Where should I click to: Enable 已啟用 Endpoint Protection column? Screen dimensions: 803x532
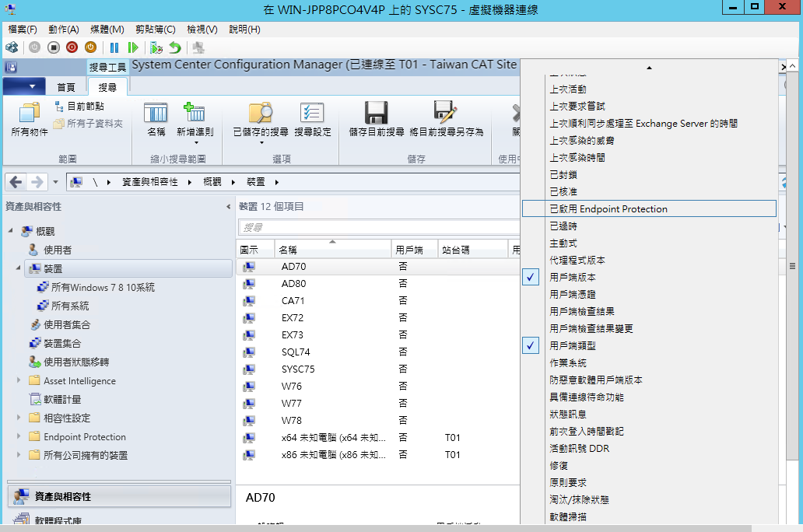[650, 209]
